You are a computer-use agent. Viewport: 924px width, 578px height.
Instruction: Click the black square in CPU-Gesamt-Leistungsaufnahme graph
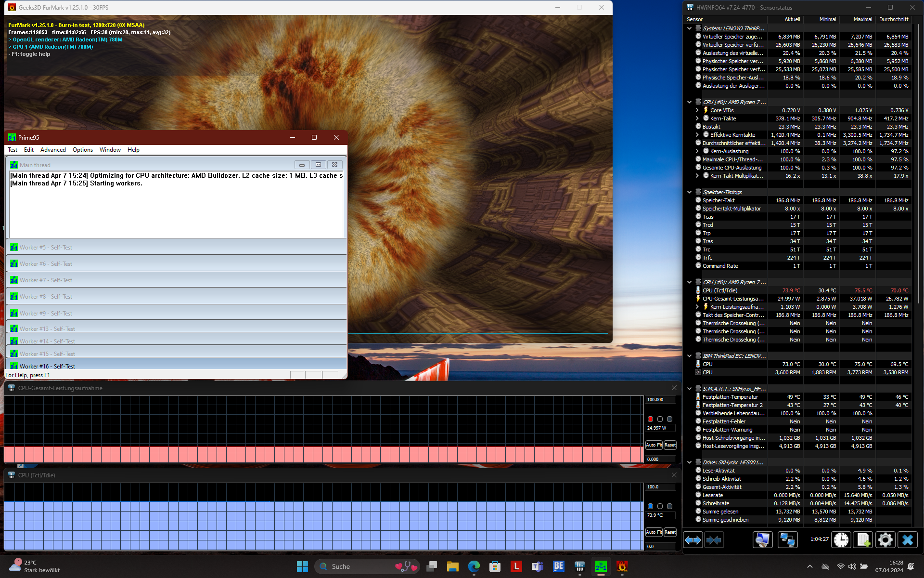click(x=660, y=419)
